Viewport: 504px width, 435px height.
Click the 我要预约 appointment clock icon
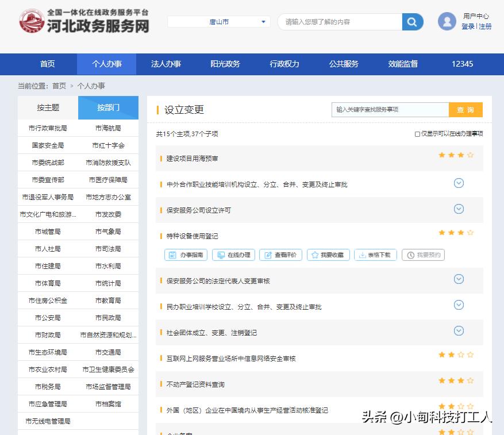pos(423,255)
